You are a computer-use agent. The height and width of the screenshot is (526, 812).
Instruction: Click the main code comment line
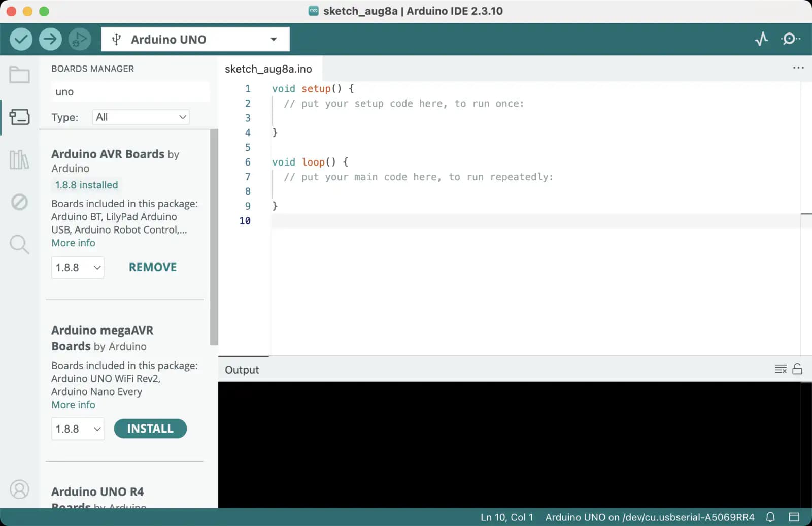pos(418,177)
